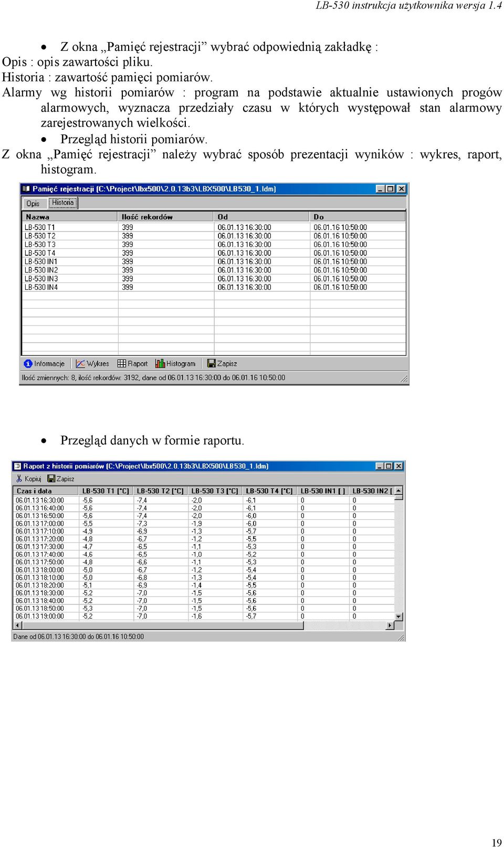Click the report horizontal scrollbar left arrow
The width and height of the screenshot is (504, 847).
(x=17, y=625)
